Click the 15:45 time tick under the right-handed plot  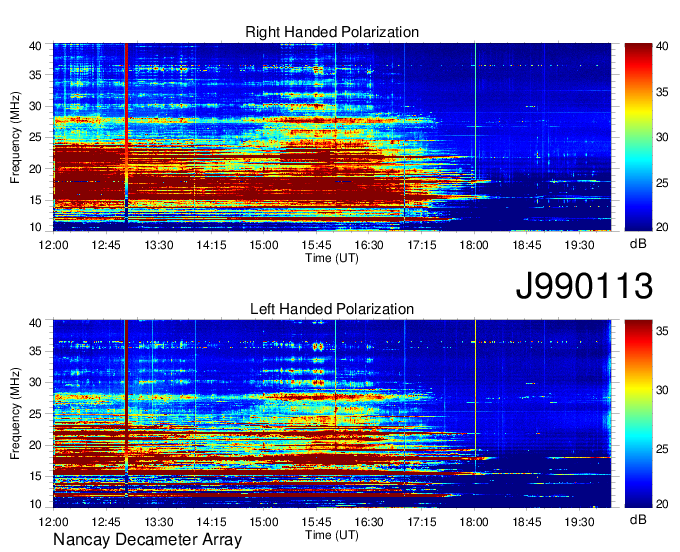click(x=317, y=245)
